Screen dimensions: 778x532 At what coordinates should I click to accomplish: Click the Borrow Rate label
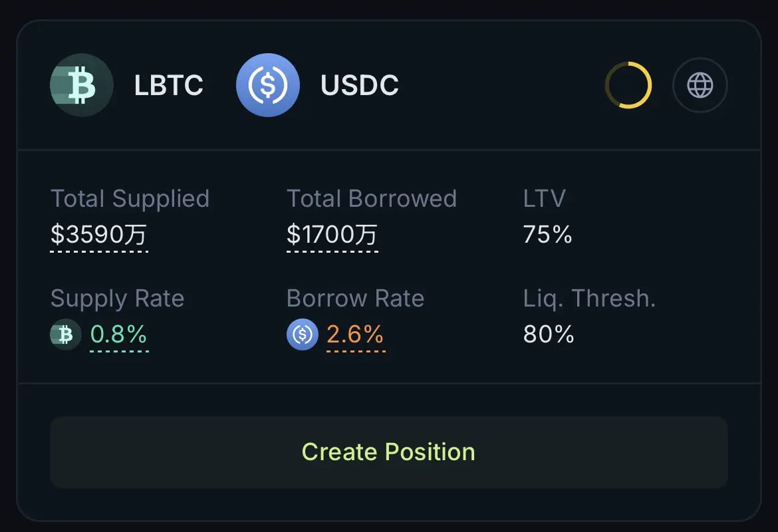355,299
